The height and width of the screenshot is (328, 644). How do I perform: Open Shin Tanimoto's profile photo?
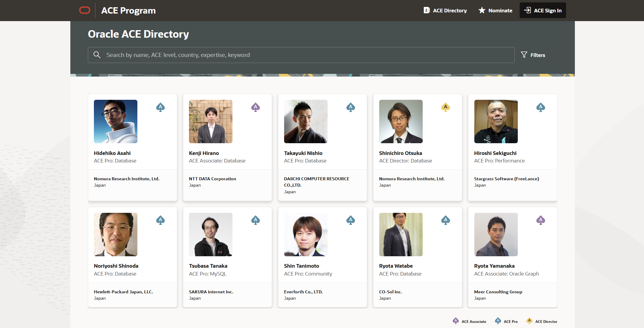(x=306, y=235)
